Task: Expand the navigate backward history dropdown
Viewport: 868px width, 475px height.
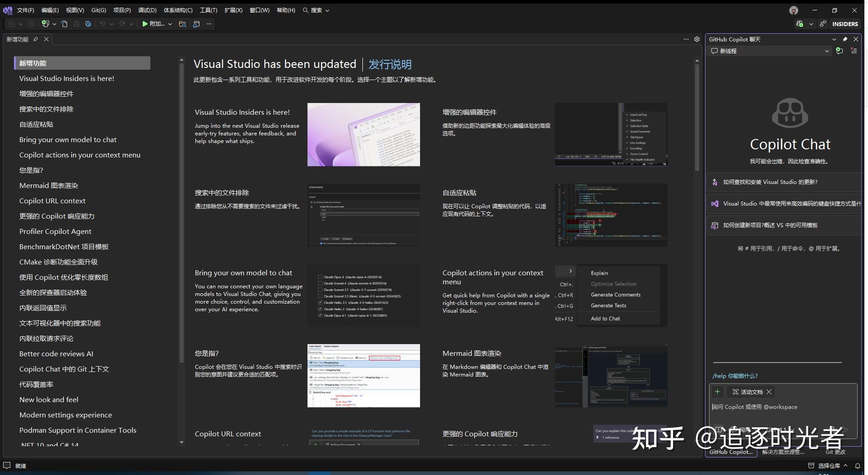Action: click(x=21, y=24)
